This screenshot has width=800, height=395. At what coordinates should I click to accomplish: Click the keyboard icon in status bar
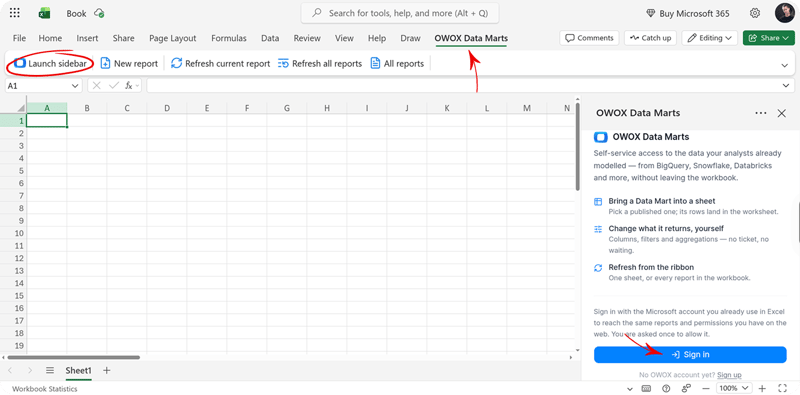click(x=645, y=388)
